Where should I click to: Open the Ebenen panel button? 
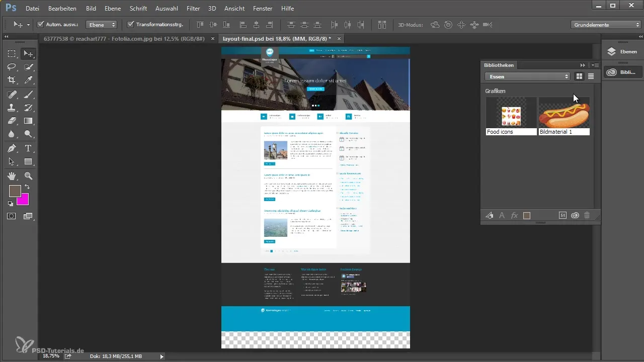tap(622, 51)
